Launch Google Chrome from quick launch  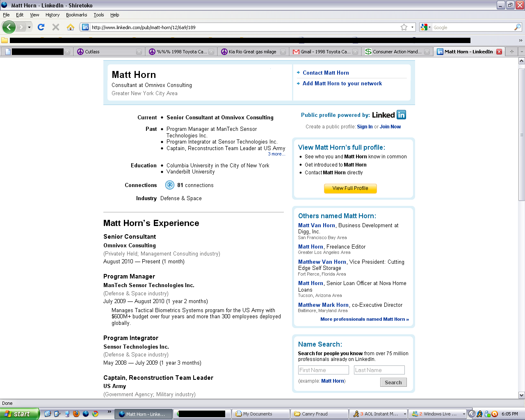pyautogui.click(x=95, y=414)
